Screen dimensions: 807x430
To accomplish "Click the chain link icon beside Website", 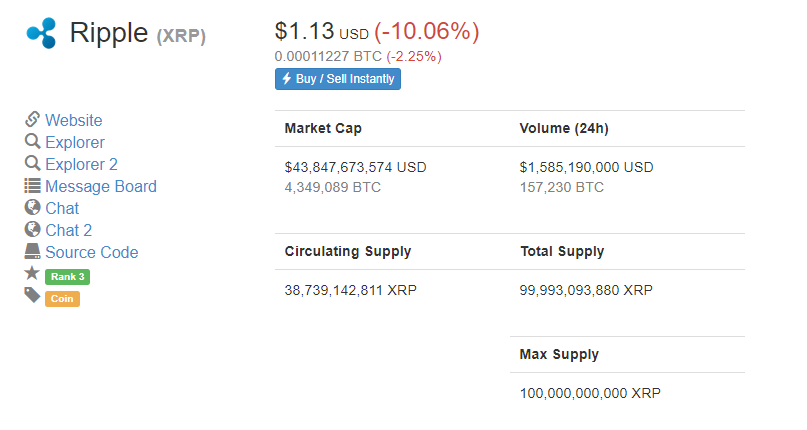I will click(x=32, y=119).
